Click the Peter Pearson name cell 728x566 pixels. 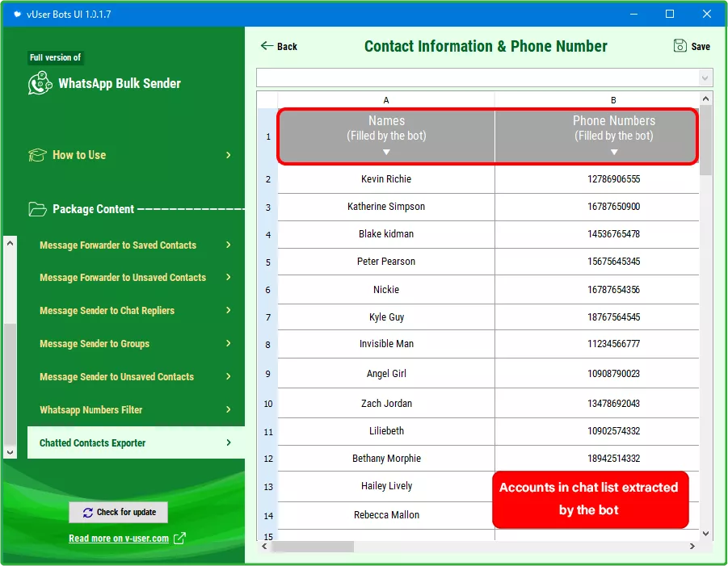tap(386, 261)
